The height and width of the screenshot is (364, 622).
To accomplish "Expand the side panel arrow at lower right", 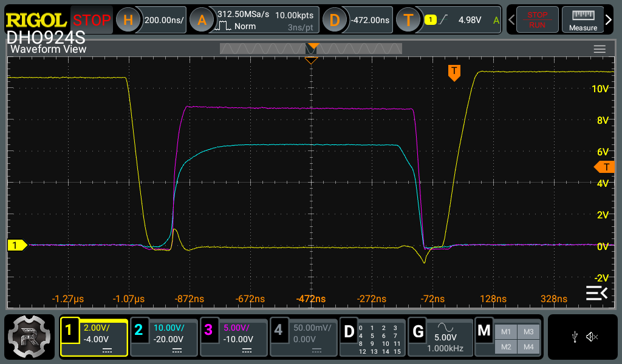I will pyautogui.click(x=596, y=294).
